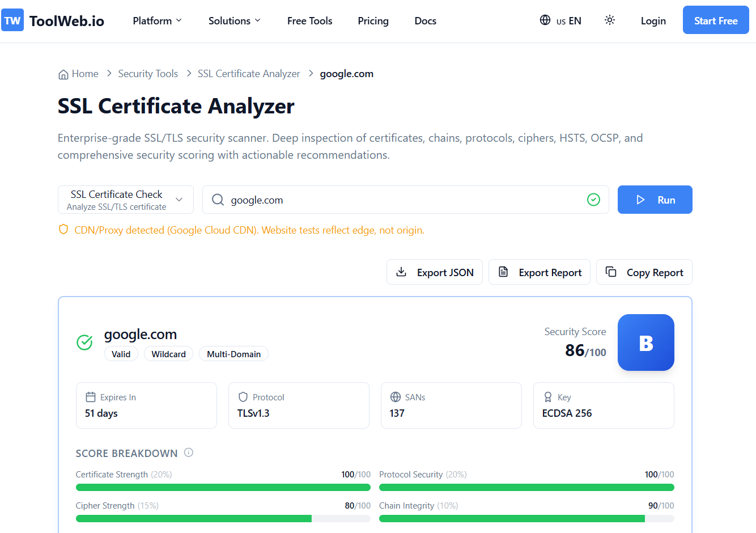The width and height of the screenshot is (756, 533).
Task: Click the green validation checkmark in input
Action: click(593, 200)
